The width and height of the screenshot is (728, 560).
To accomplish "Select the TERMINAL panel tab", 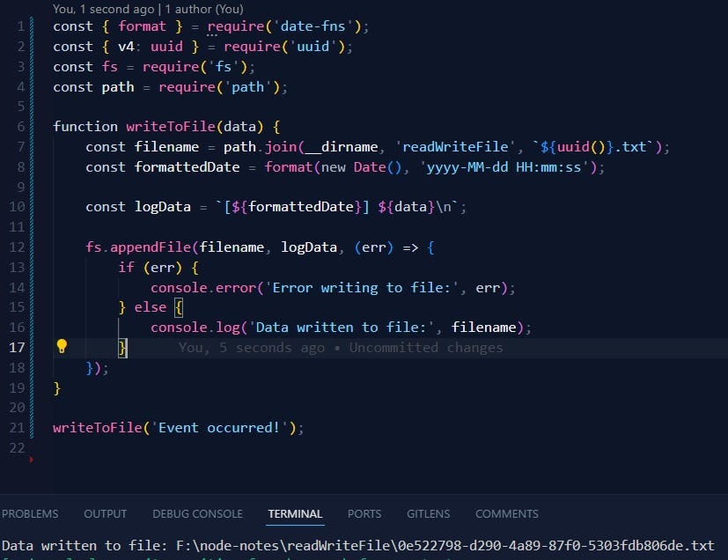I will pos(295,513).
